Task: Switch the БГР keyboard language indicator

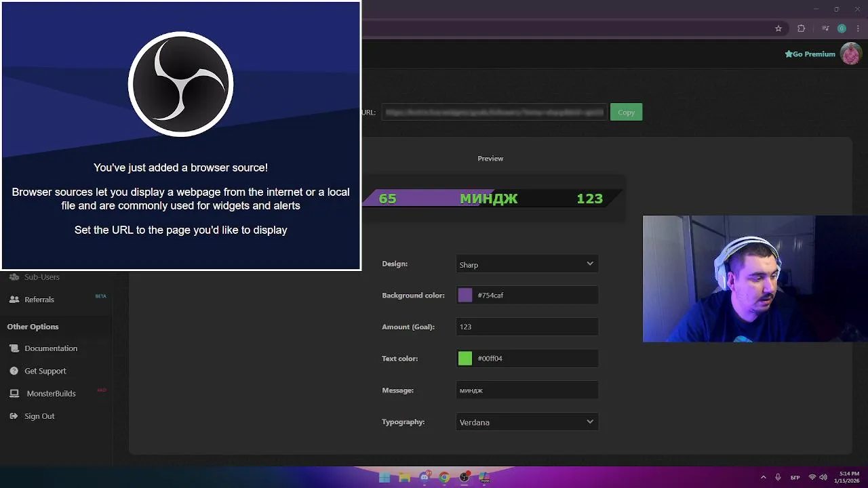Action: pos(795,477)
